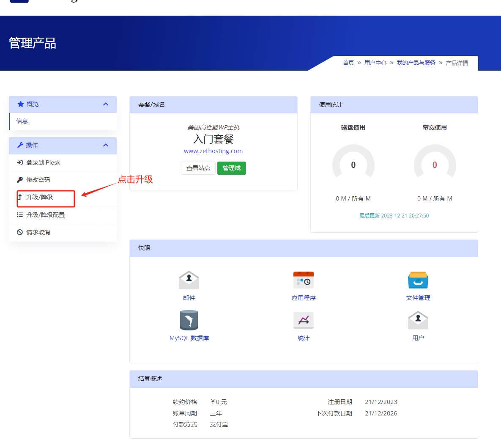Click the 最后更新 2023-12-21 20:27:50 text
Image resolution: width=501 pixels, height=448 pixels.
394,215
